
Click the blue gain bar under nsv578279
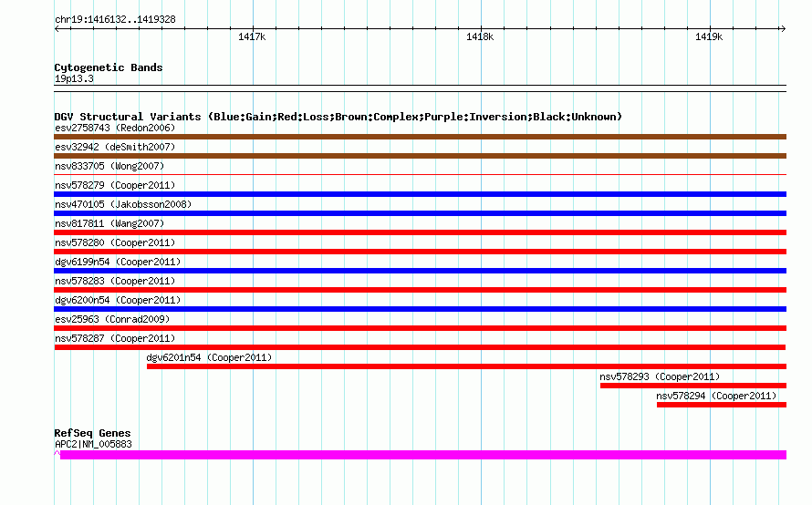(420, 194)
